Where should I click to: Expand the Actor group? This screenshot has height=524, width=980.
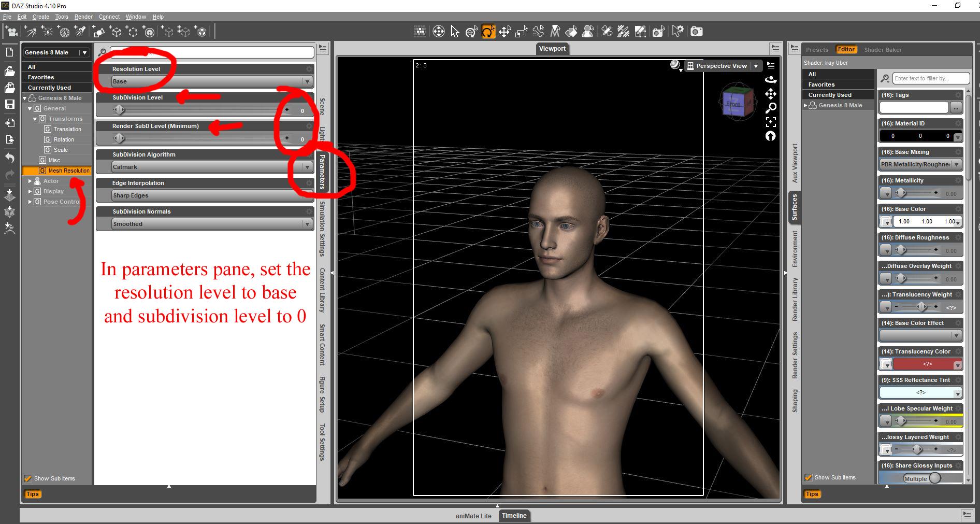[x=30, y=181]
